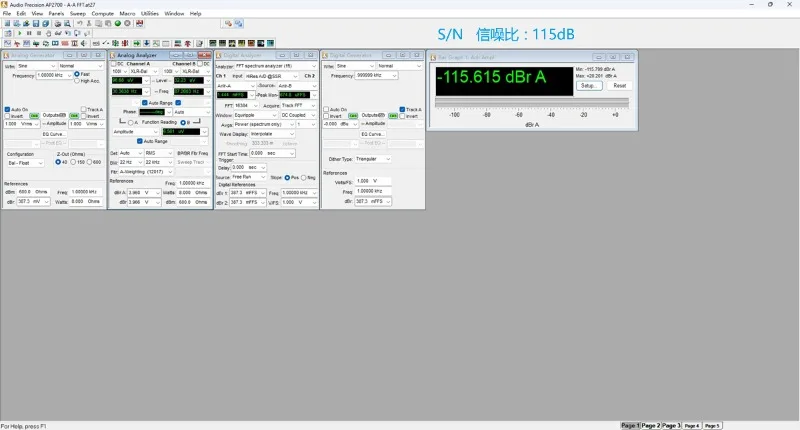Open Track FFT acquire dropdown

pyautogui.click(x=298, y=106)
